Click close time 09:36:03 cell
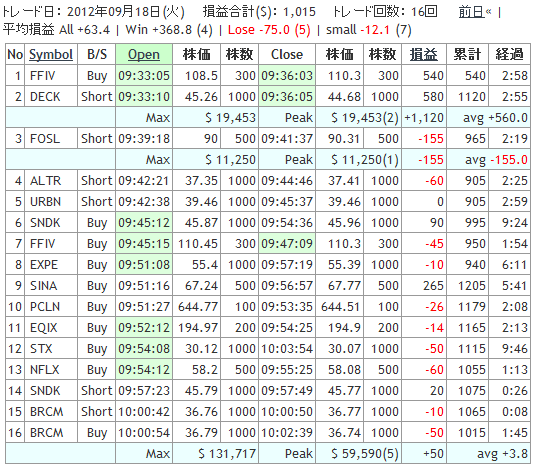Screen dimensions: 534x467 point(287,76)
